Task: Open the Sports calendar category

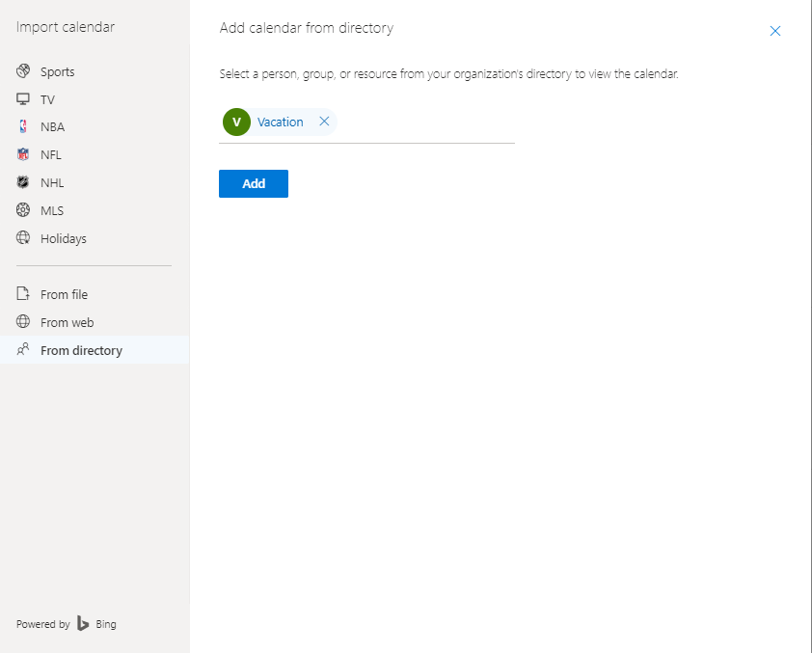Action: [95, 71]
